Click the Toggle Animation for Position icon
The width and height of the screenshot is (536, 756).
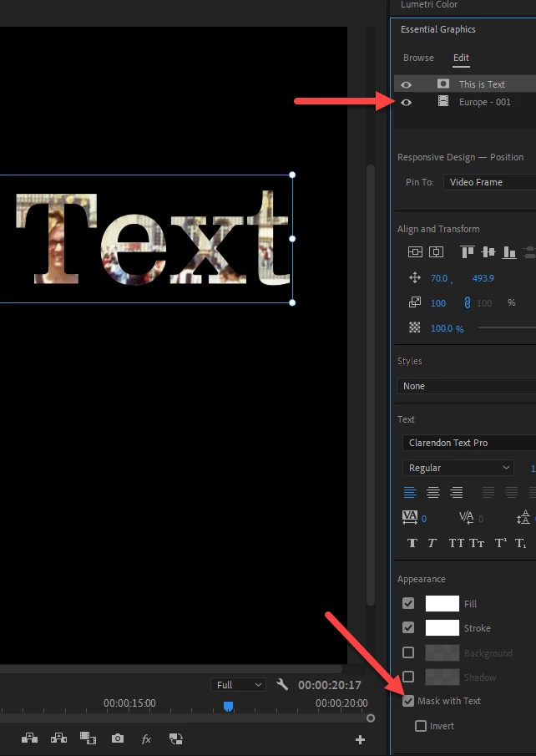(415, 277)
